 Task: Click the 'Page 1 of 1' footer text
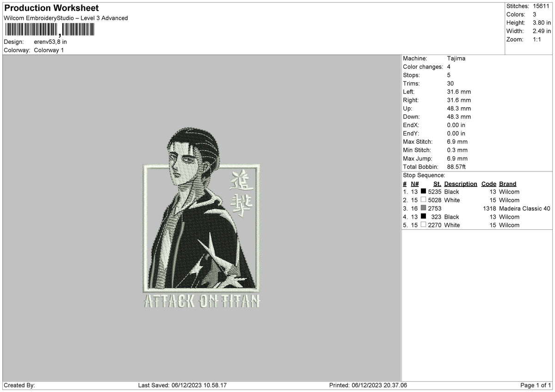point(536,386)
